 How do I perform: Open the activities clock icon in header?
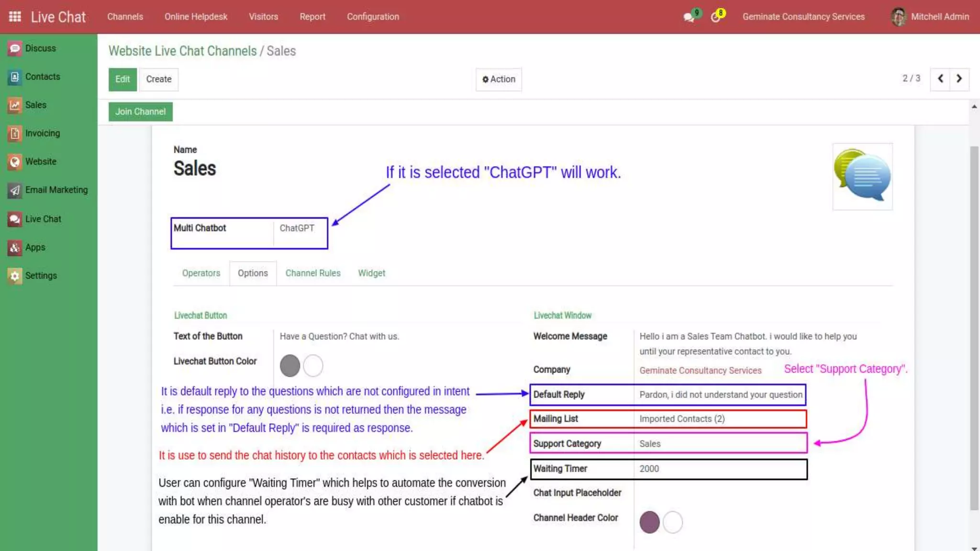[x=716, y=17]
